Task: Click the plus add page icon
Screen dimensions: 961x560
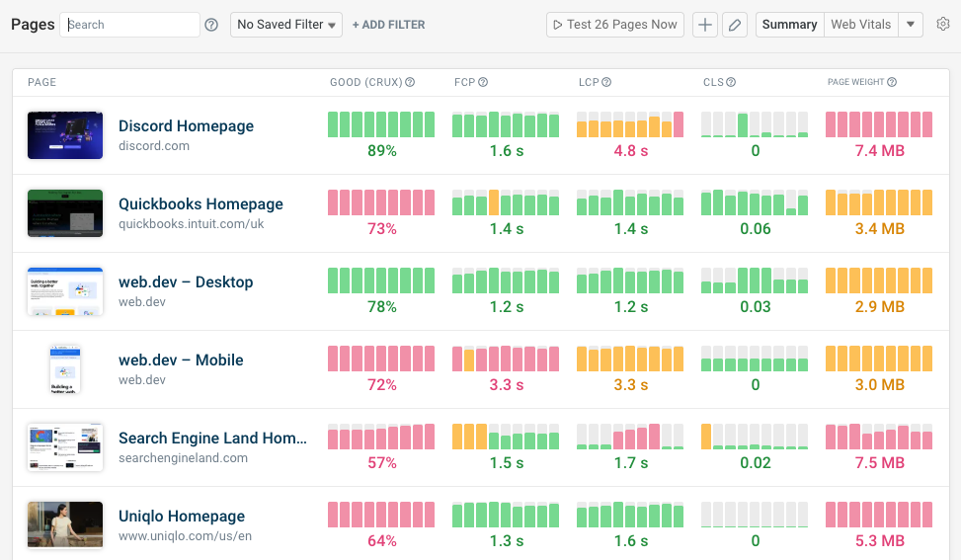Action: point(705,25)
